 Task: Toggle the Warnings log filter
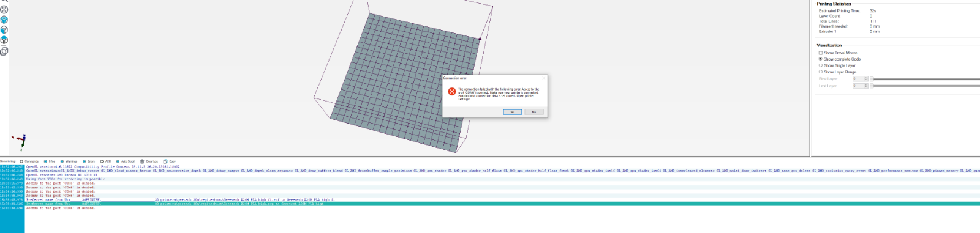click(62, 161)
